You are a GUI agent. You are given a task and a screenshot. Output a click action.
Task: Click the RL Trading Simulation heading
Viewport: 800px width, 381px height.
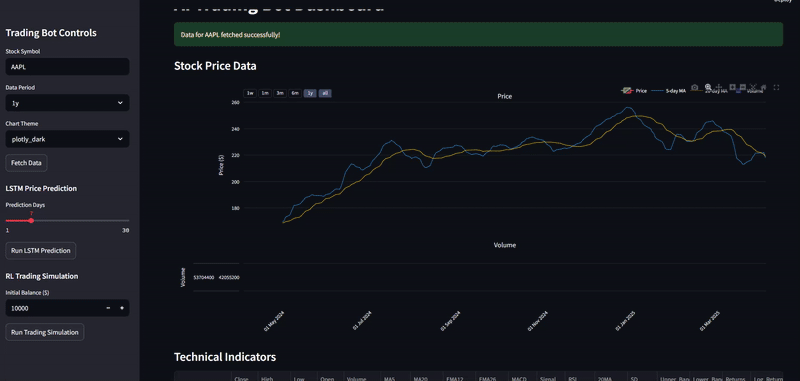tap(42, 276)
